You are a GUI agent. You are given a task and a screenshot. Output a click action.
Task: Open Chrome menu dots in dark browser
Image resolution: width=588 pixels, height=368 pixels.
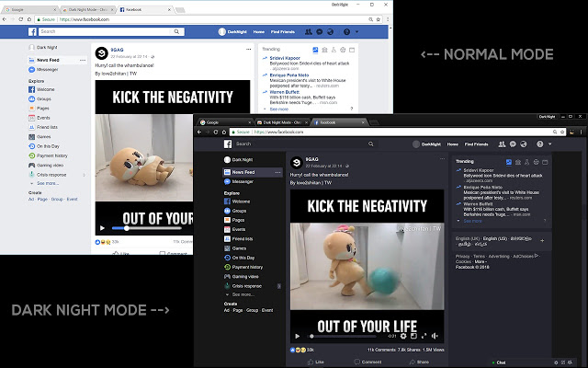click(x=582, y=132)
